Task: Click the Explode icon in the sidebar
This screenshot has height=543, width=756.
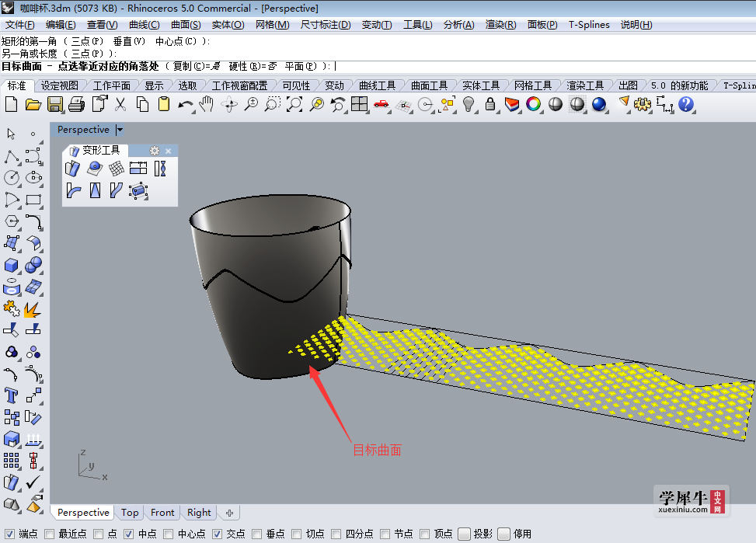Action: coord(33,309)
